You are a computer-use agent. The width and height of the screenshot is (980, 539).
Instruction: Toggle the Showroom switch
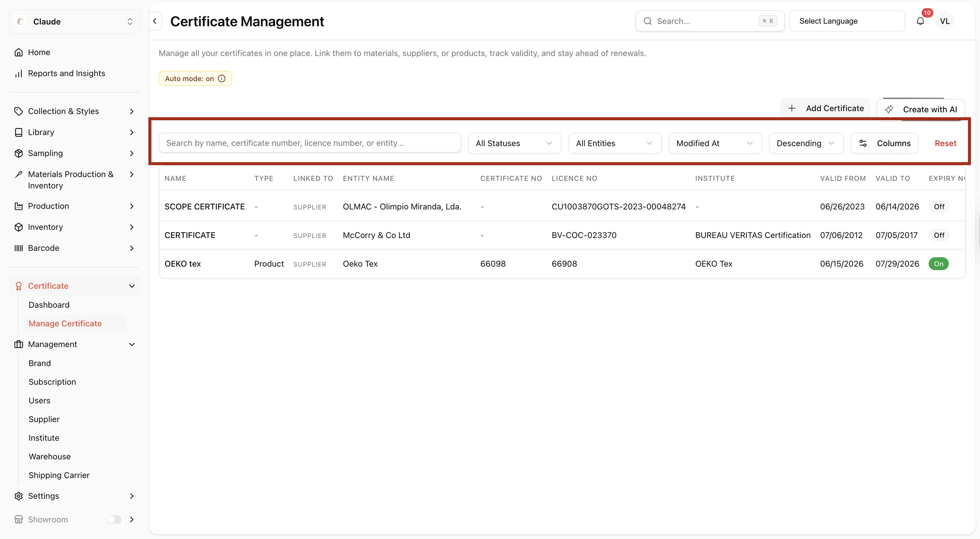tap(114, 519)
